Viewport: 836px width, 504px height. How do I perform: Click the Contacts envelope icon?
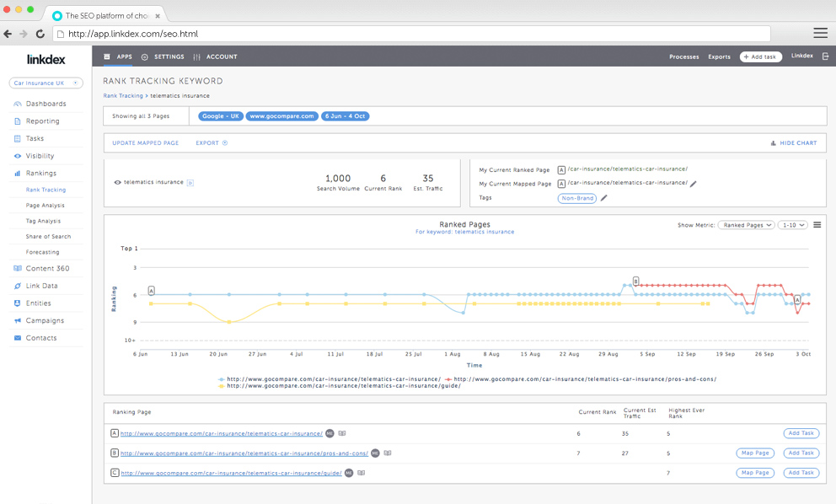point(18,338)
